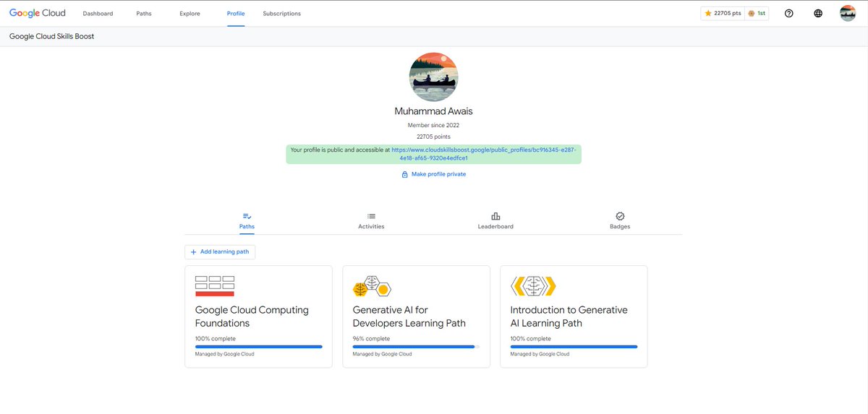Click Introduction to Generative AI progress bar

574,347
